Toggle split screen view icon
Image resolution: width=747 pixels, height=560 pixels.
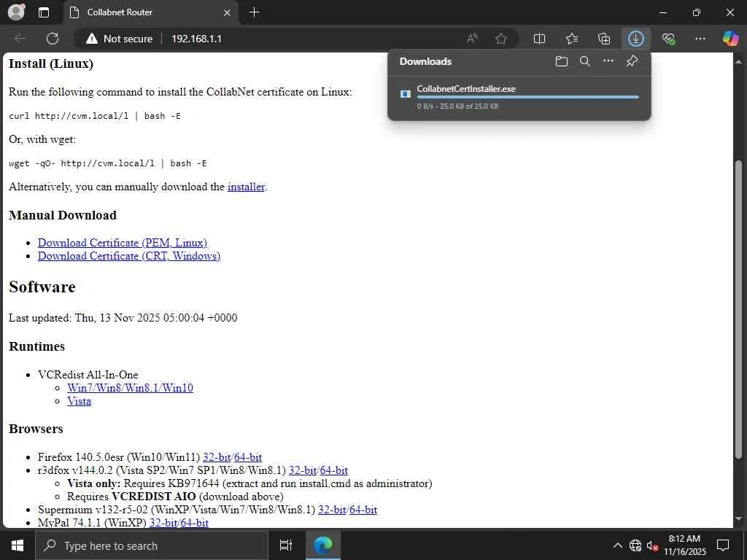(x=539, y=39)
